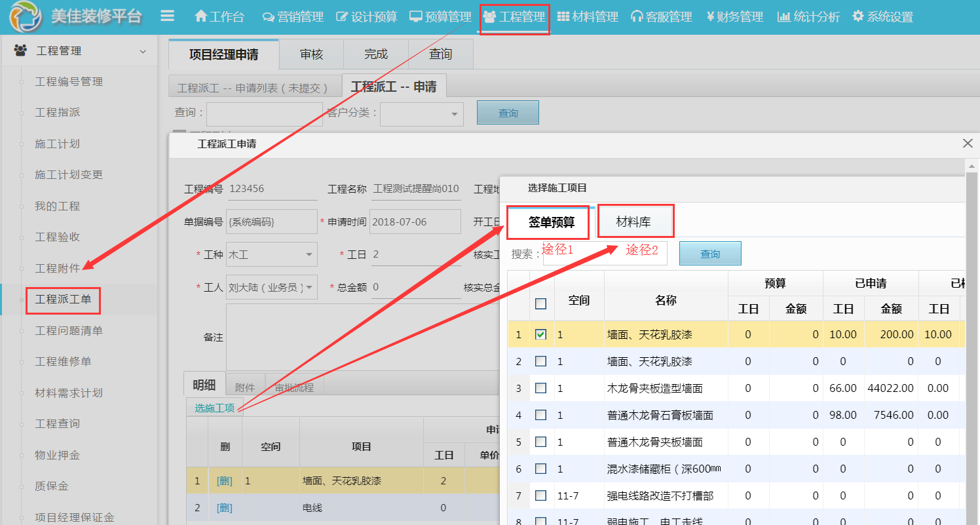
Task: Uncheck row 1 墙面、天花乳胶漆 checkbox
Action: (x=540, y=334)
